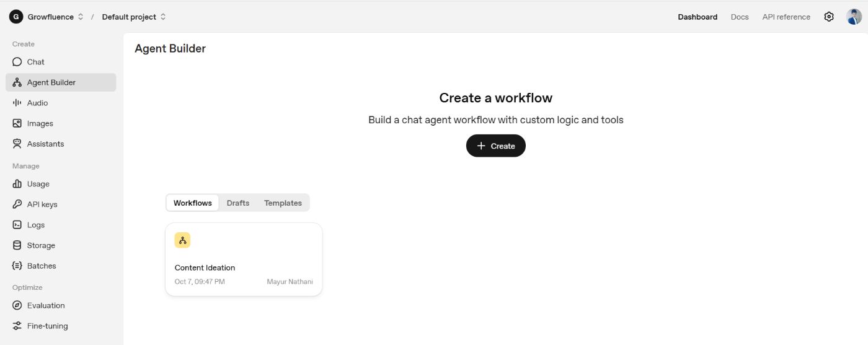Open Images via its picture icon
The width and height of the screenshot is (868, 345).
coord(17,123)
